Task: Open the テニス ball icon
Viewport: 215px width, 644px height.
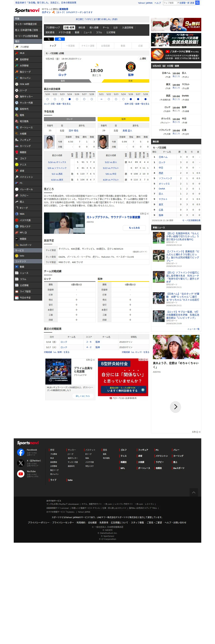Action: (17, 165)
